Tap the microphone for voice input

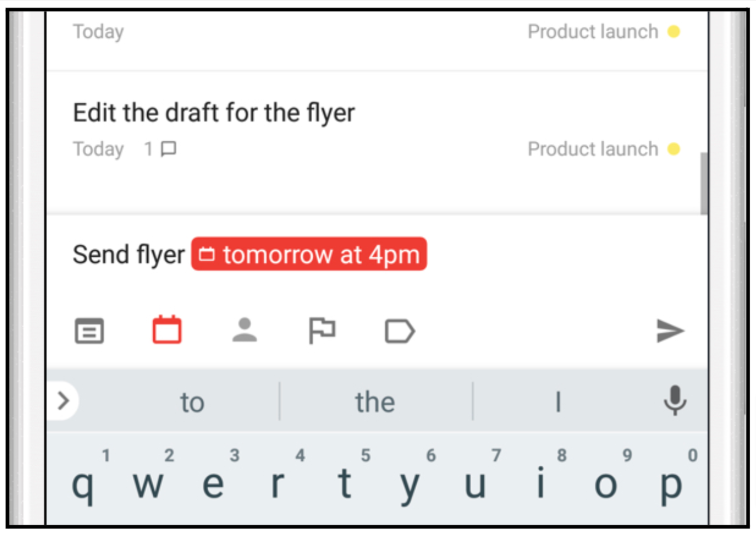click(675, 401)
